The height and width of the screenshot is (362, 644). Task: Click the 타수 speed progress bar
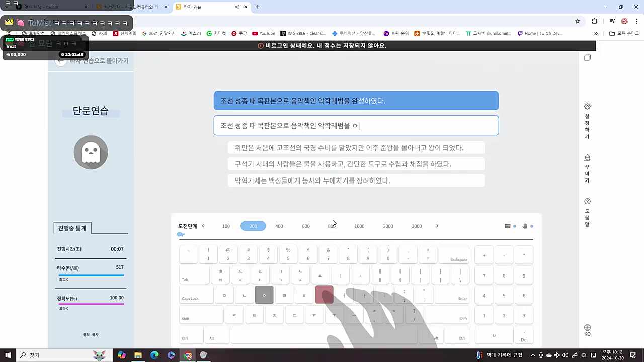pyautogui.click(x=91, y=275)
